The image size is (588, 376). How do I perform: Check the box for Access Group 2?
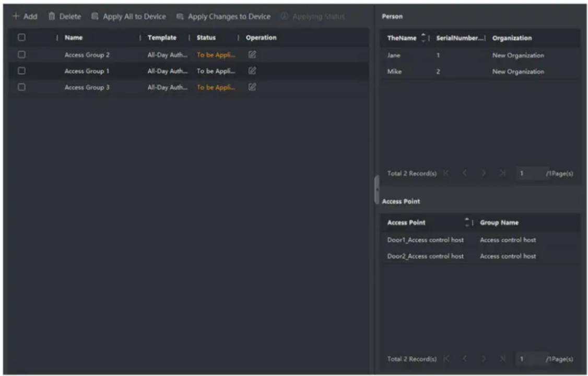[22, 55]
